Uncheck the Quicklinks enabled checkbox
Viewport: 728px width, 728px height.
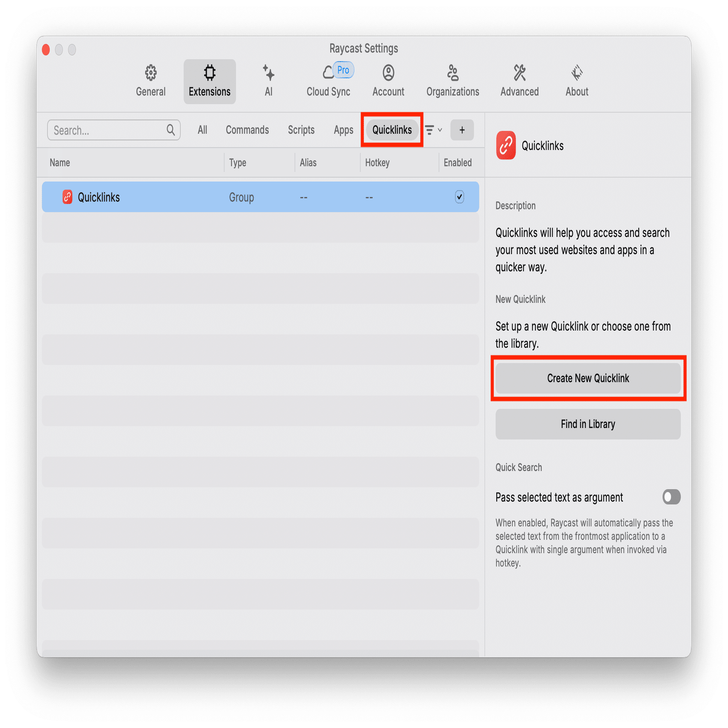459,197
